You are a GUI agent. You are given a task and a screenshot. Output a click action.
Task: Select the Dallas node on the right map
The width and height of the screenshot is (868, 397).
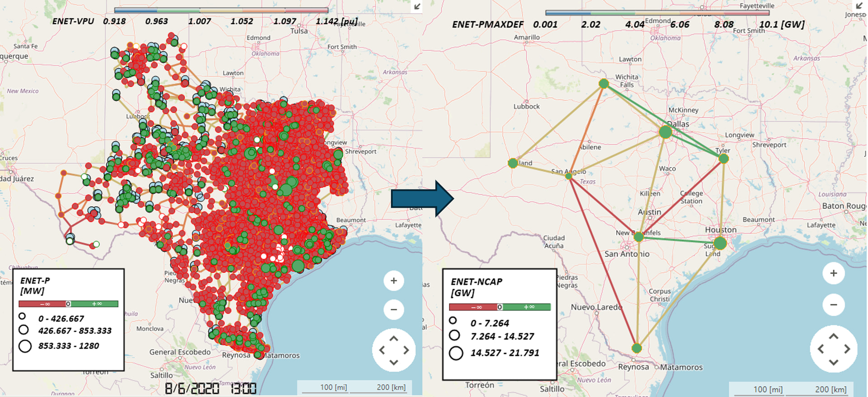tap(665, 132)
